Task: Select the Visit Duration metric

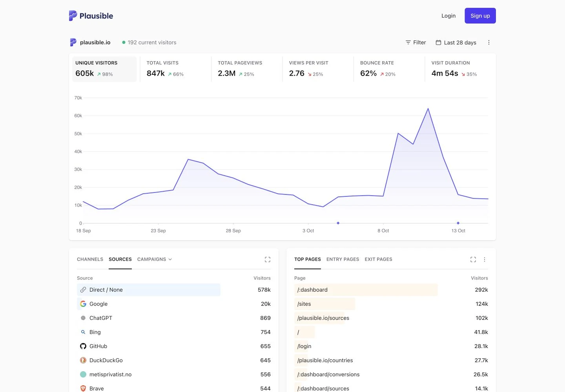Action: (x=461, y=69)
